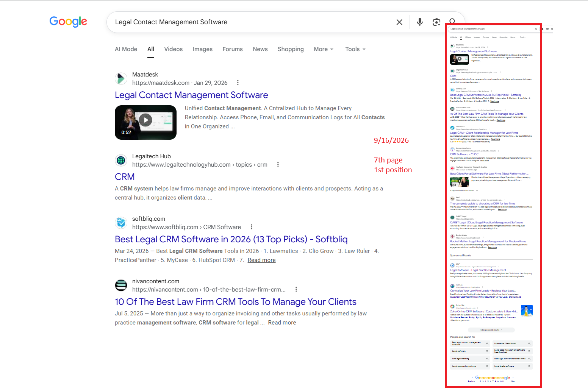Clear the search box with the X icon
The width and height of the screenshot is (588, 390).
point(399,22)
